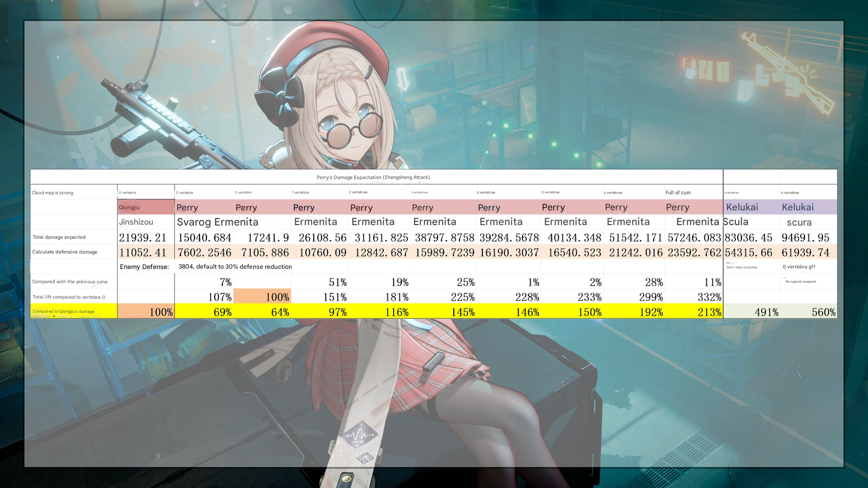This screenshot has height=488, width=868.
Task: Select the red "Qiongjiu" name cell
Action: coord(146,207)
